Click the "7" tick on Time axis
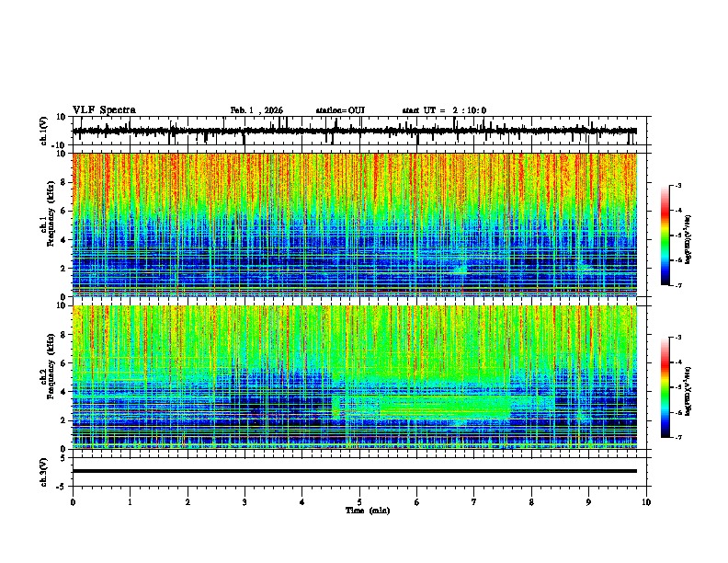 point(474,502)
